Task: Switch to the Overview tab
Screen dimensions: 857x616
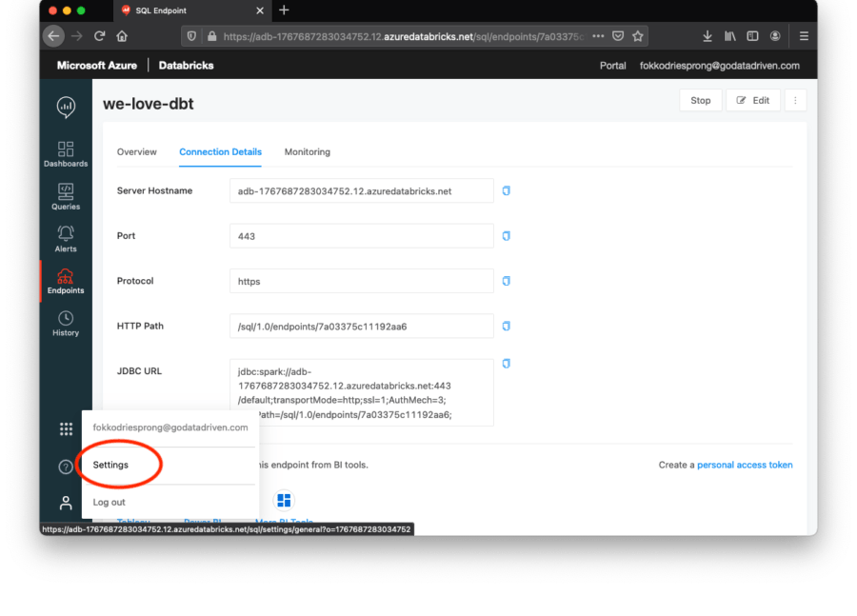Action: tap(136, 152)
